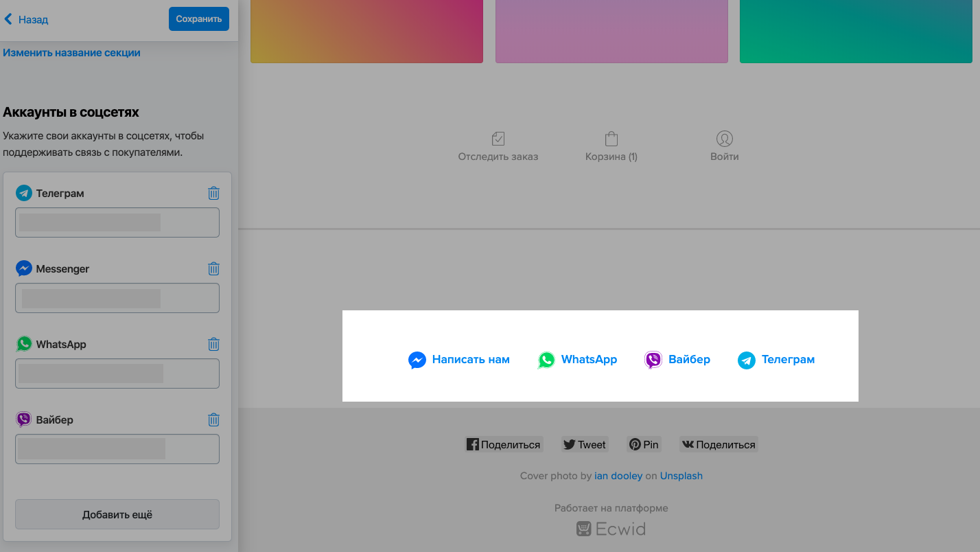Image resolution: width=980 pixels, height=552 pixels.
Task: Remove Вайбер account via trash icon
Action: (213, 419)
